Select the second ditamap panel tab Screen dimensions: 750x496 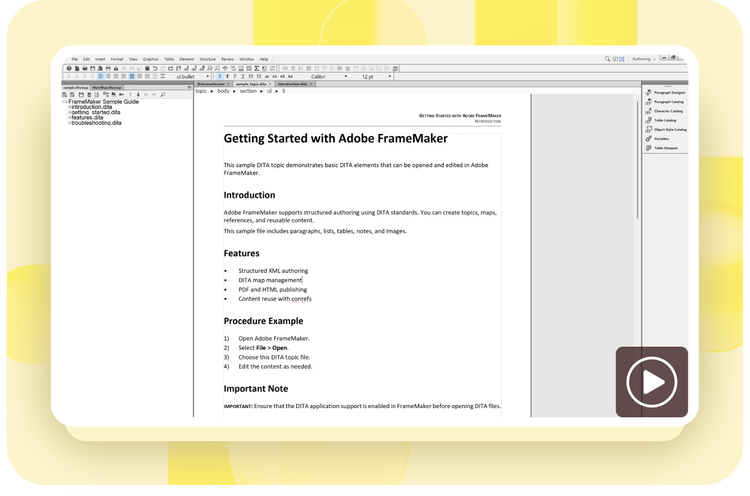107,88
